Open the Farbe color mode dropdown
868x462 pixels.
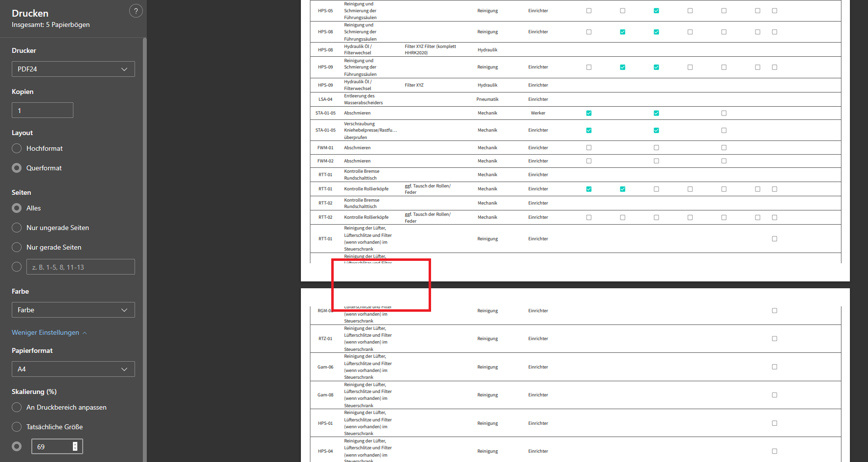coord(73,309)
